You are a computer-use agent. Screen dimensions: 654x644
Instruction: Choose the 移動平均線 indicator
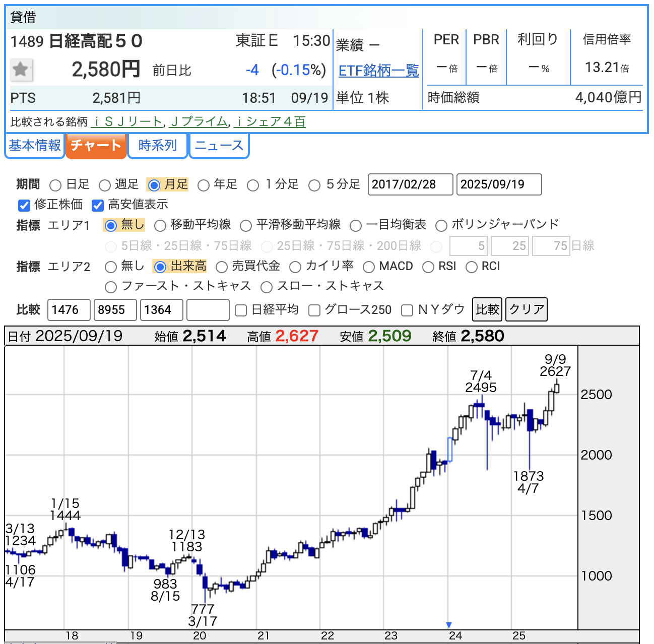(160, 226)
